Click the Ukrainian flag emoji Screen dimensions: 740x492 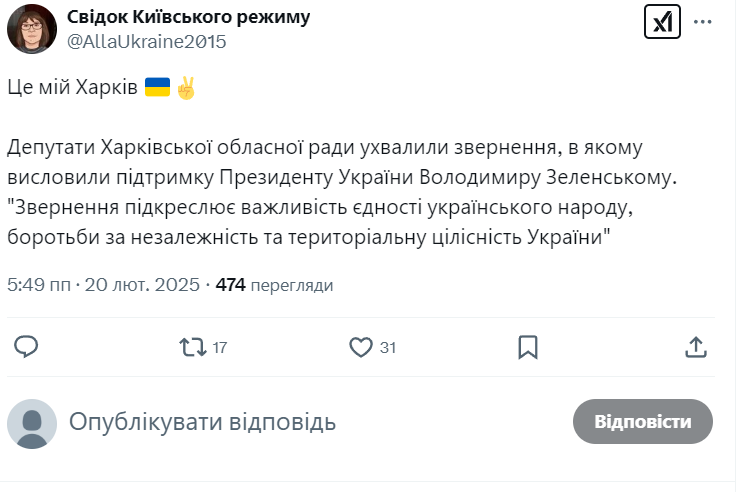point(157,88)
